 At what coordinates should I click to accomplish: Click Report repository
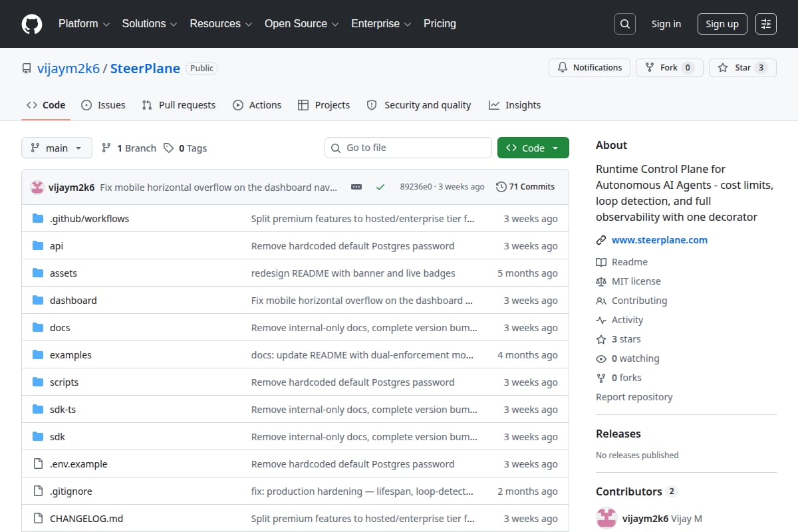634,397
